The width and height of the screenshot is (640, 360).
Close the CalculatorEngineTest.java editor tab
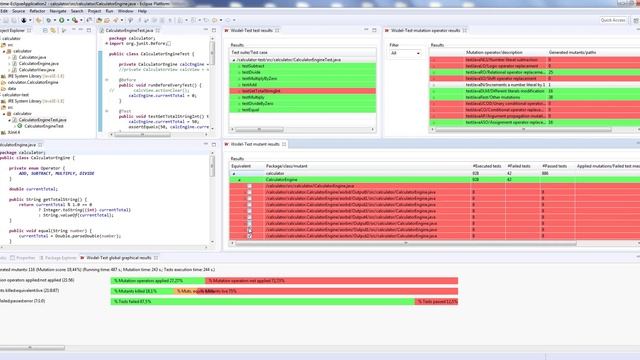coord(158,30)
